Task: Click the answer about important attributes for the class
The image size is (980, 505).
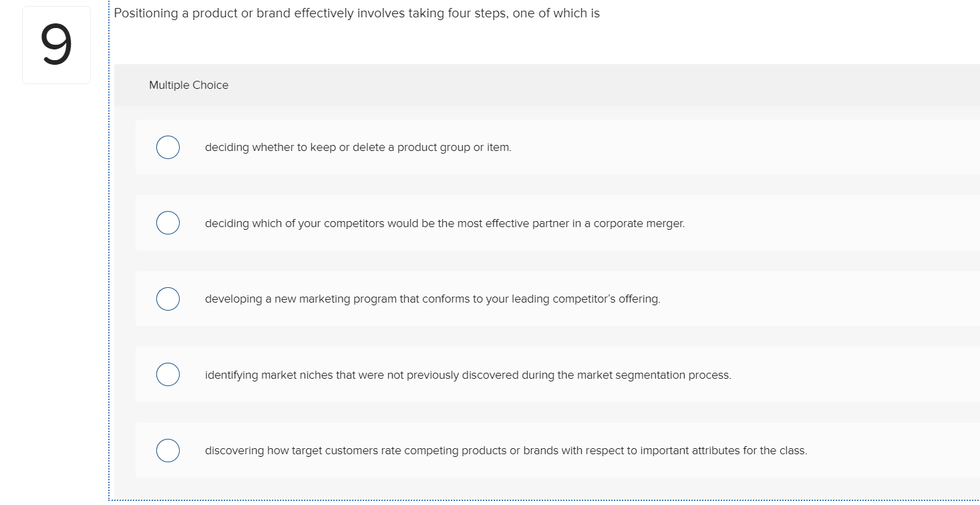Action: [x=506, y=450]
